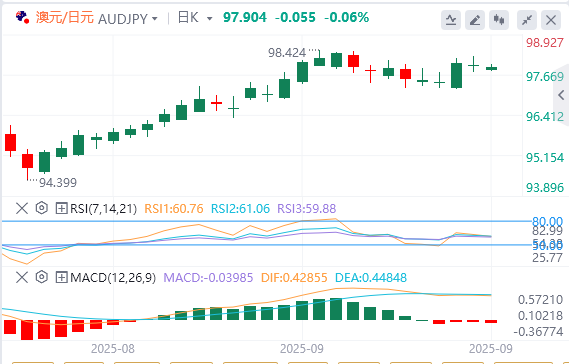Open MACD indicator settings hexagon icon

[x=42, y=277]
